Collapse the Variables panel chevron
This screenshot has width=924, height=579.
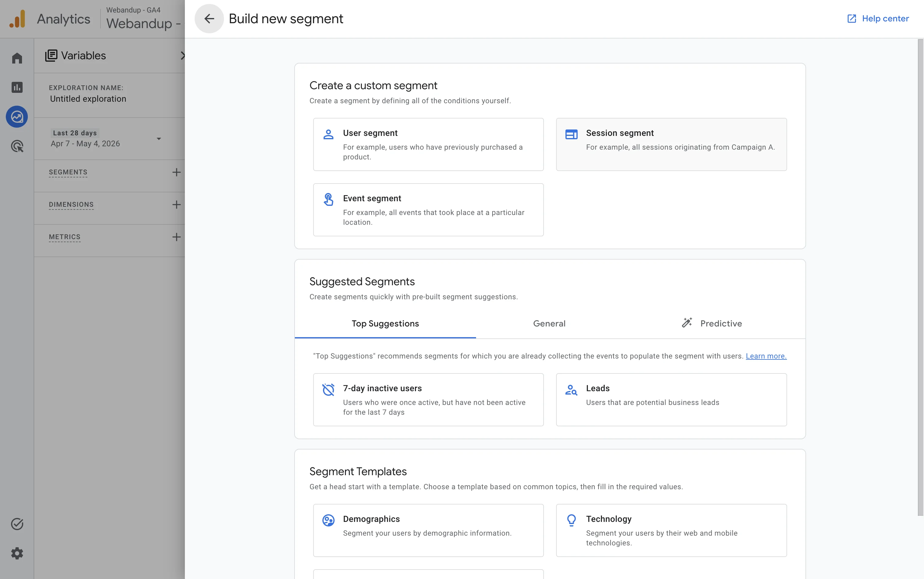click(183, 56)
